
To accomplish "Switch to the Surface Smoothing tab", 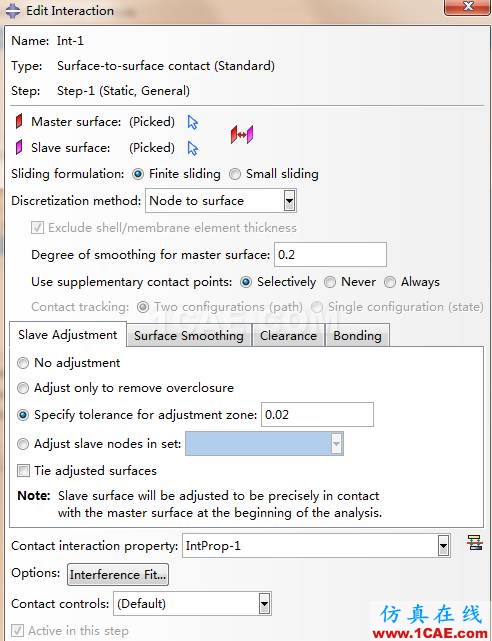I will click(x=189, y=336).
